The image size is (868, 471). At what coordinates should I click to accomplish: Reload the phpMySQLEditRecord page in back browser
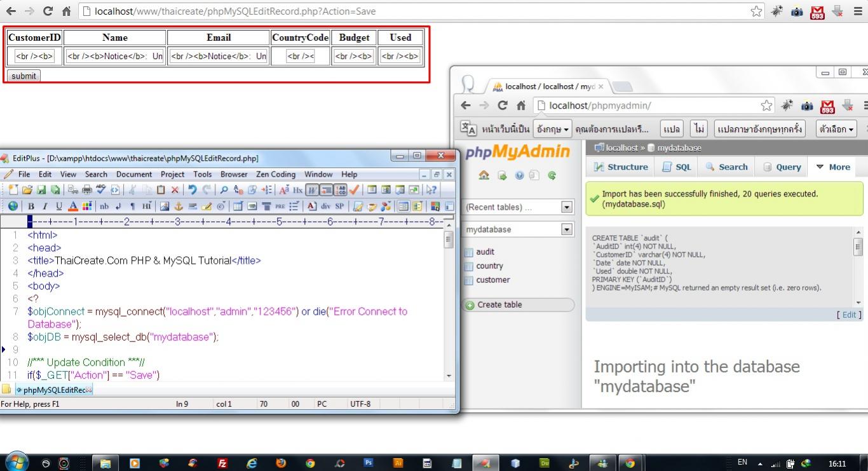click(x=48, y=11)
